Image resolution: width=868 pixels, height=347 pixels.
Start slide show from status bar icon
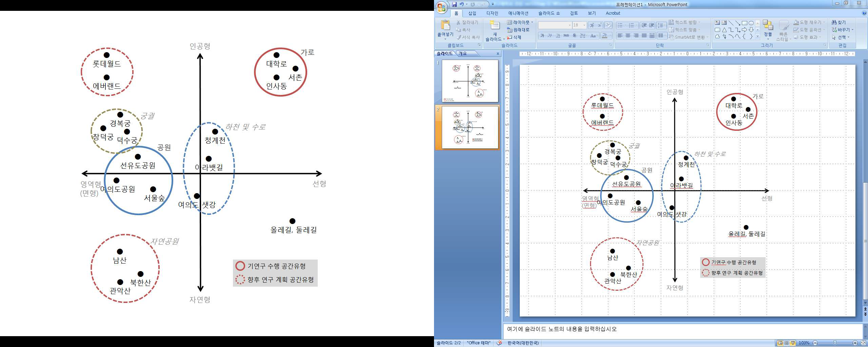pos(793,343)
